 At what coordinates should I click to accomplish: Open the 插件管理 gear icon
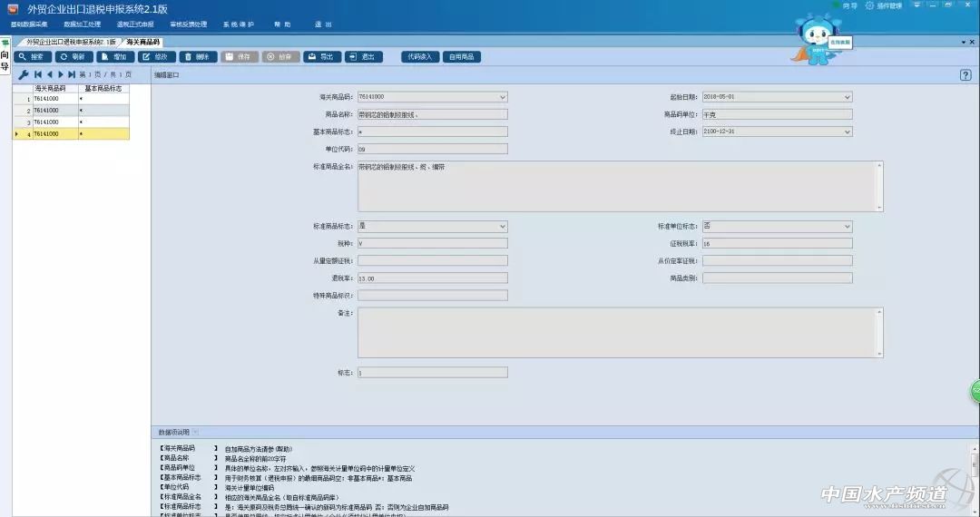tap(869, 6)
